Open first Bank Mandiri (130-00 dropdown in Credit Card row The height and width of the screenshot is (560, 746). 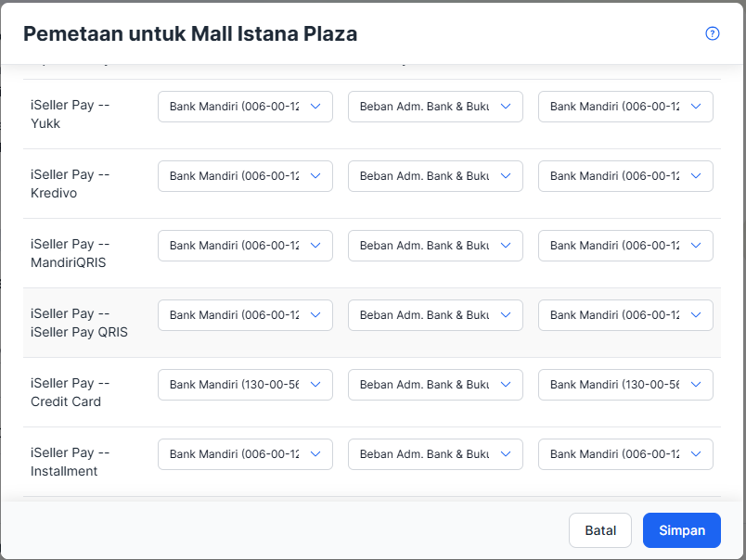[245, 385]
